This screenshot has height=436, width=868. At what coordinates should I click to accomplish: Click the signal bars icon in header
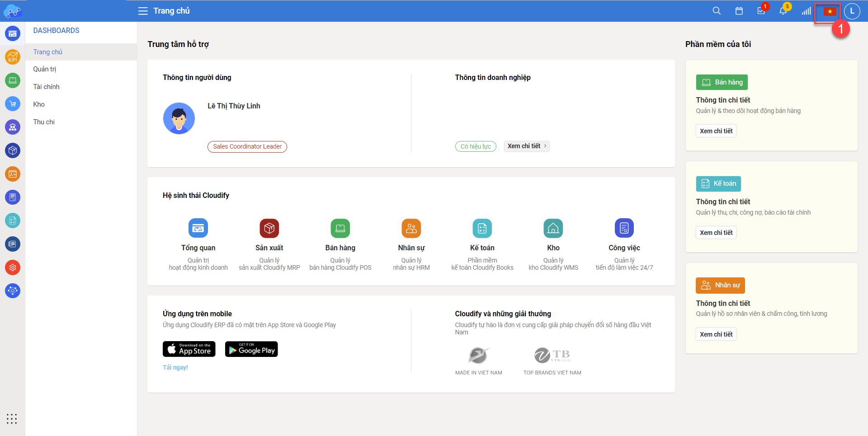[806, 11]
